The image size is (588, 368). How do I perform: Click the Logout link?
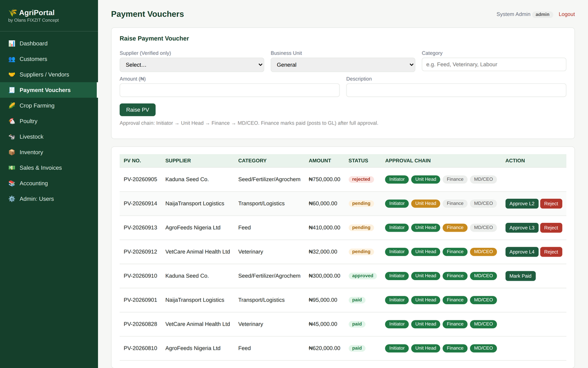click(x=567, y=14)
